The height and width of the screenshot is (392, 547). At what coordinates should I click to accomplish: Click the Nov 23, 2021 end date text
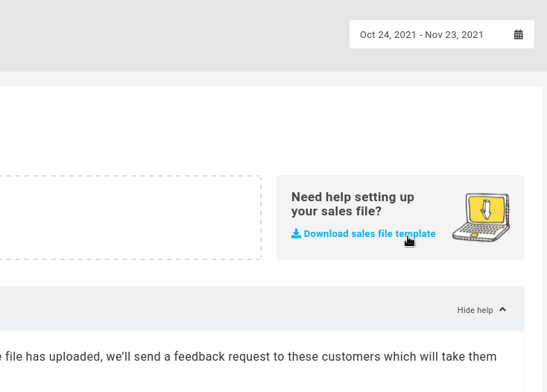point(454,35)
